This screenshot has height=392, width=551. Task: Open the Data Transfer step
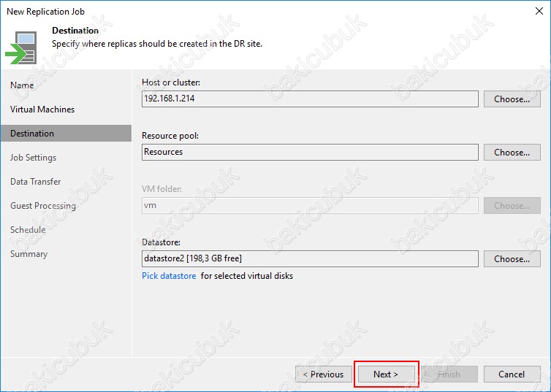(x=36, y=182)
